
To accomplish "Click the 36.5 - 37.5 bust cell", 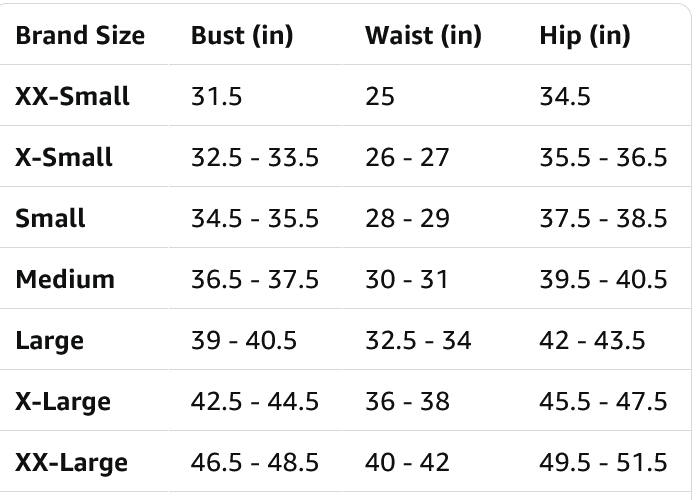I will point(255,280).
